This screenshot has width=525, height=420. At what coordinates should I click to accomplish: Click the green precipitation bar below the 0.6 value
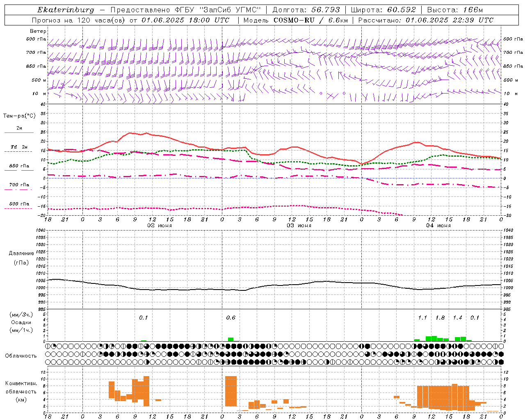pos(231,339)
